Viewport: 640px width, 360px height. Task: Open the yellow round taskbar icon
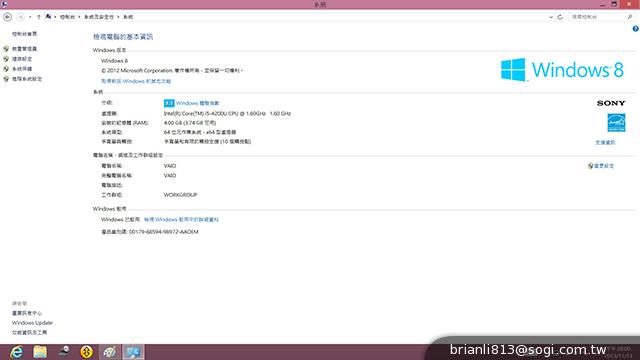click(87, 352)
